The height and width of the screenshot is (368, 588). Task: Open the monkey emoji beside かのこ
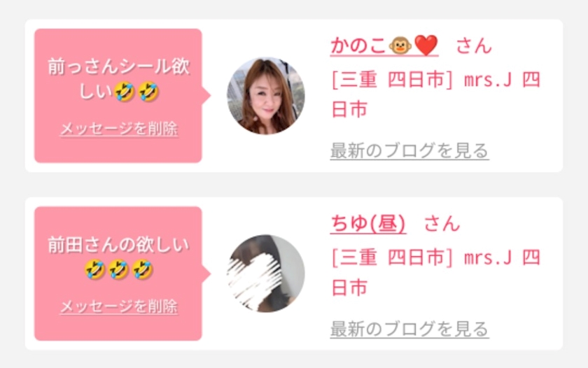coord(400,45)
